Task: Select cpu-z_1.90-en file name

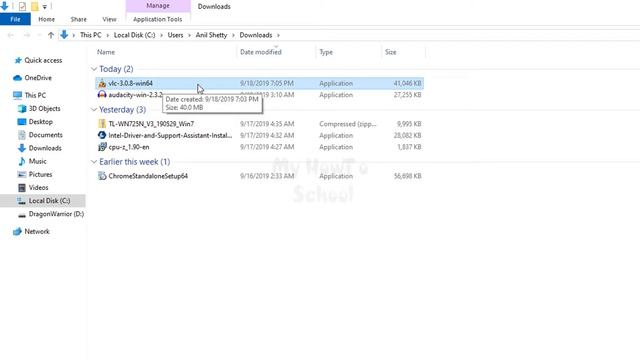Action: [129, 147]
